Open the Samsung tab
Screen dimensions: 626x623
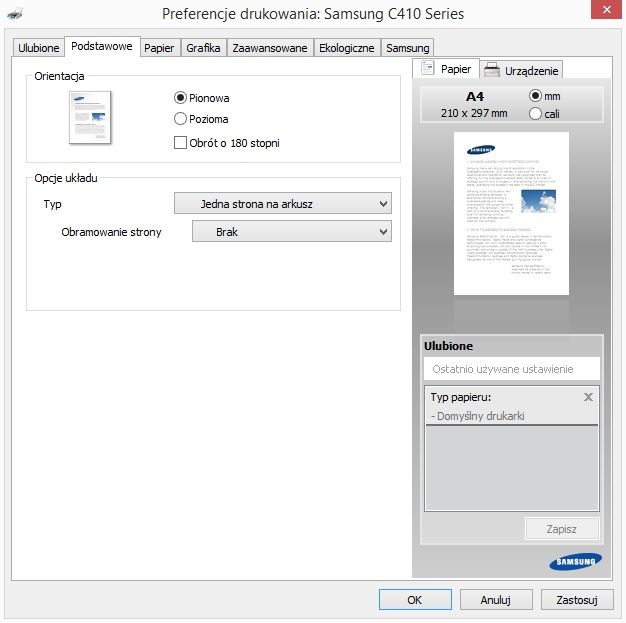coord(408,48)
